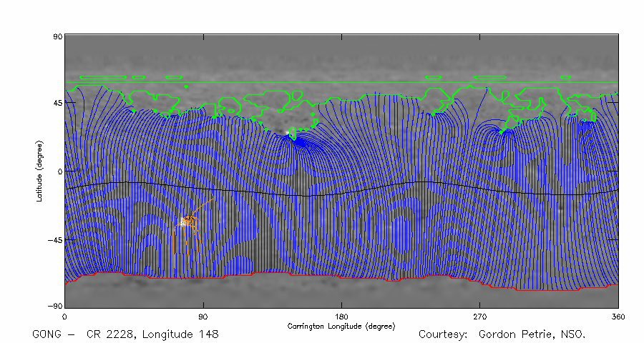The height and width of the screenshot is (343, 644).
Task: Click the -90 tick label on latitude axis
Action: [55, 306]
